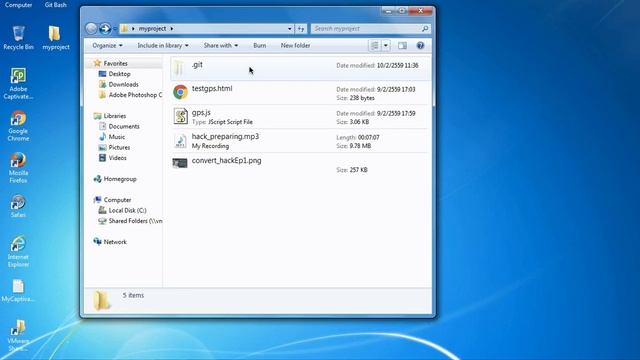This screenshot has height=360, width=640.
Task: Open the Pictures library
Action: (119, 147)
